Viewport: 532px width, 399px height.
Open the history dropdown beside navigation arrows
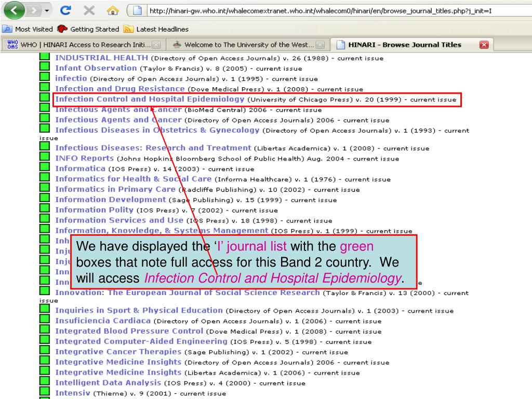click(x=47, y=11)
